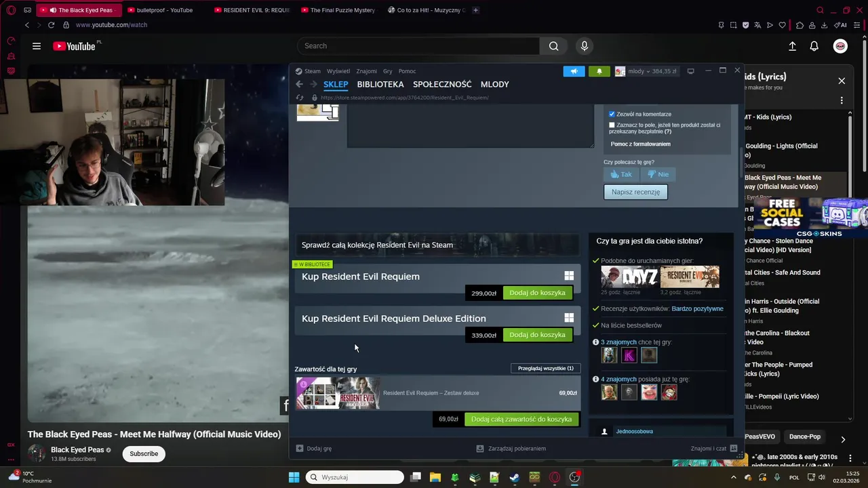Add Deluxe Edition 339,00zł to cart
The image size is (868, 488).
click(x=537, y=335)
